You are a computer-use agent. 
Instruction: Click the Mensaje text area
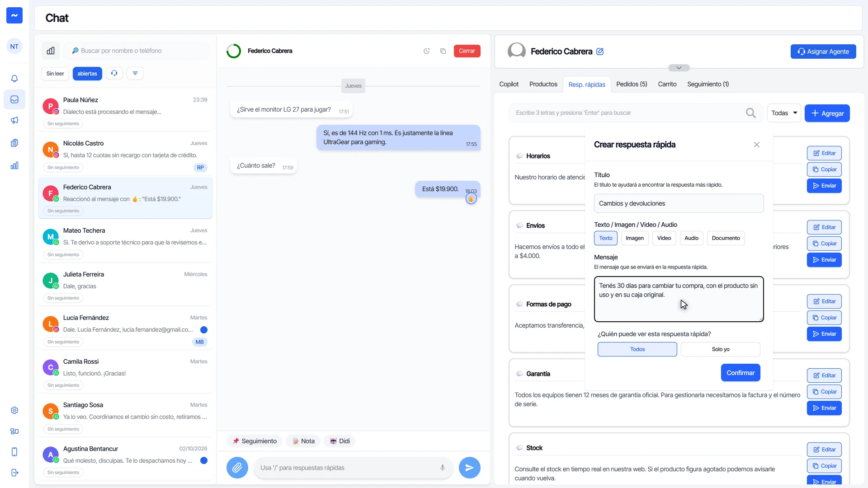pos(679,299)
